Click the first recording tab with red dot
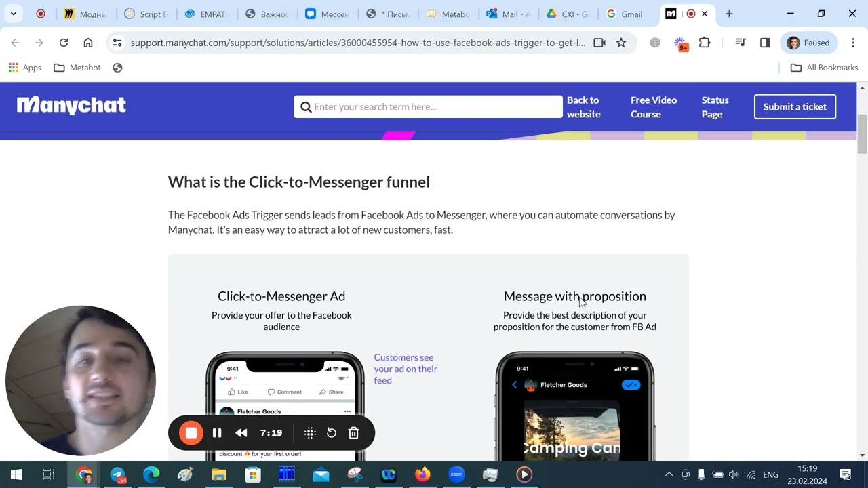 (41, 14)
